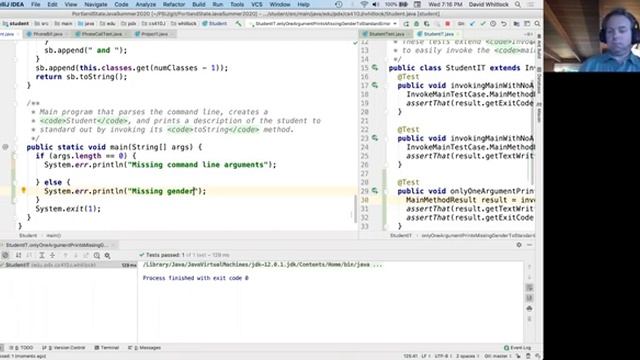This screenshot has height=360, width=640.
Task: Click the Run with Coverage icon
Action: click(427, 24)
